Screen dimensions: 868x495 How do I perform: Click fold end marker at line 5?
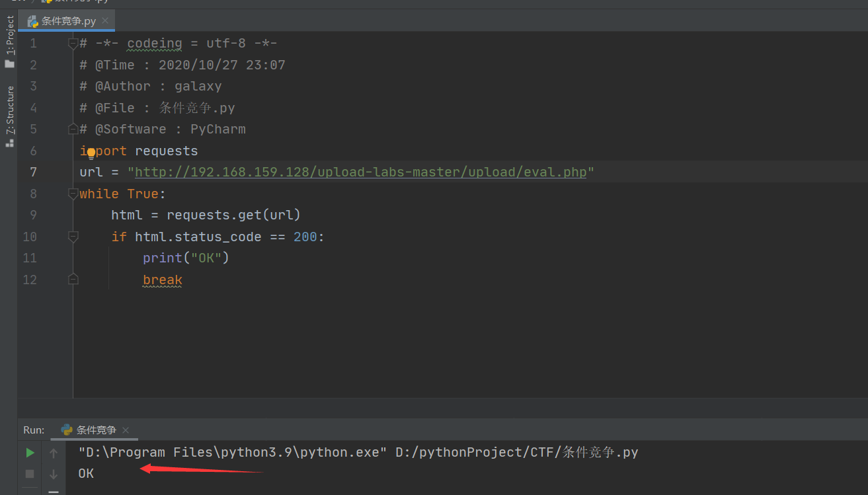tap(73, 129)
